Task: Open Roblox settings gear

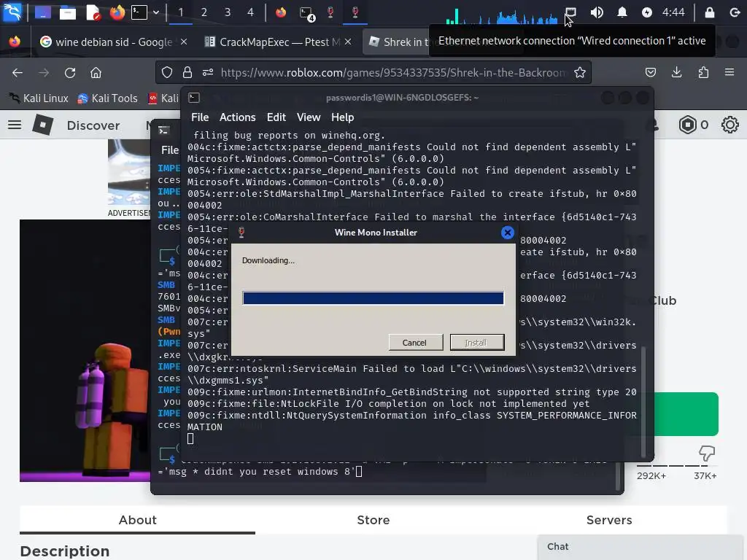Action: click(x=729, y=125)
